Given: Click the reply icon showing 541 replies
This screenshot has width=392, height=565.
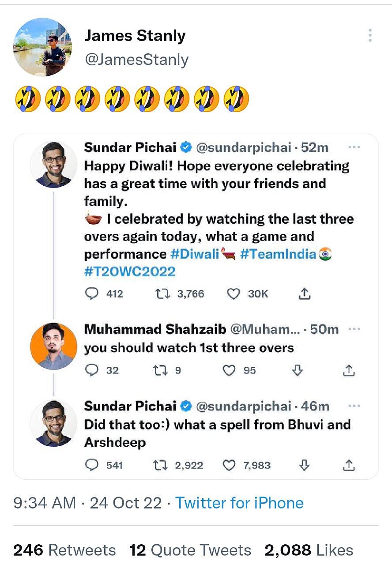Looking at the screenshot, I should [x=91, y=465].
